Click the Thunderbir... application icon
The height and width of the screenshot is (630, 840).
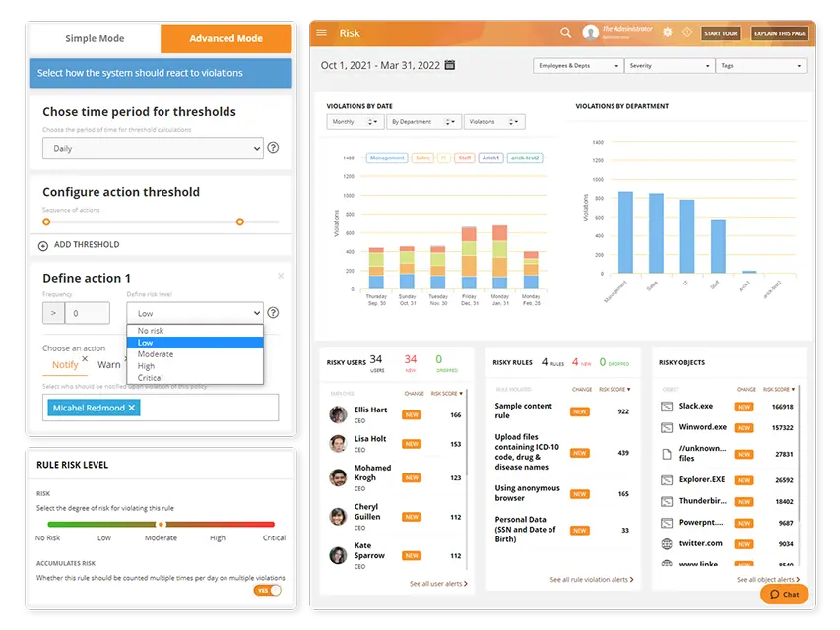(x=667, y=501)
